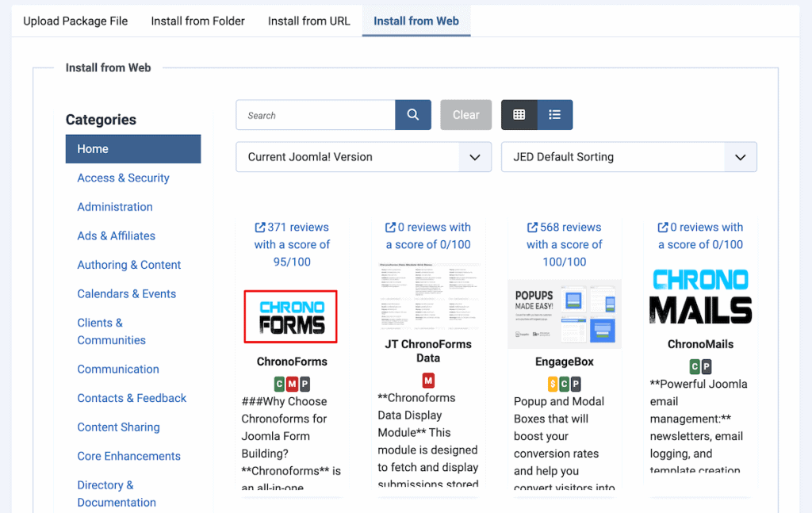Switch to grid view layout

tap(519, 115)
